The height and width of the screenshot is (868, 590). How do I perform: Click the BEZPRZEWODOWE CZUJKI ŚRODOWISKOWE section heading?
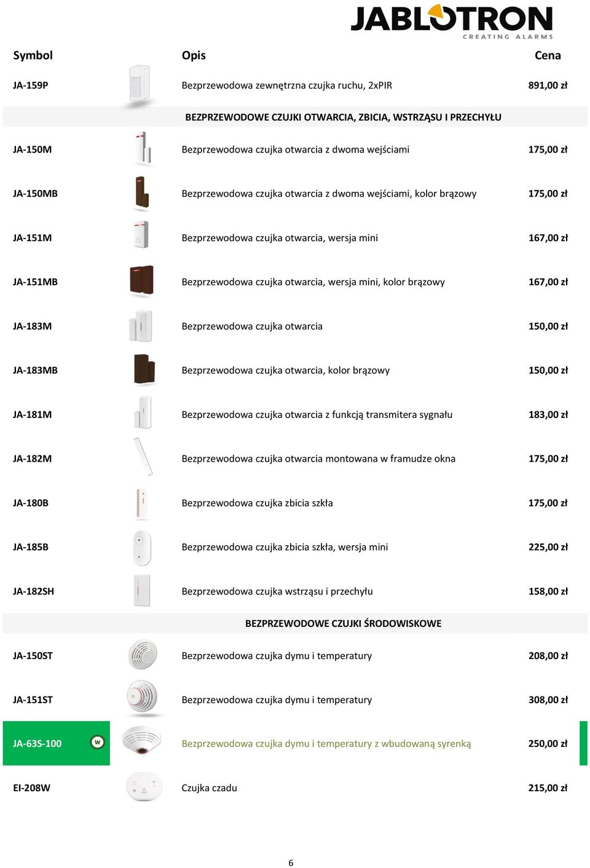pyautogui.click(x=343, y=623)
